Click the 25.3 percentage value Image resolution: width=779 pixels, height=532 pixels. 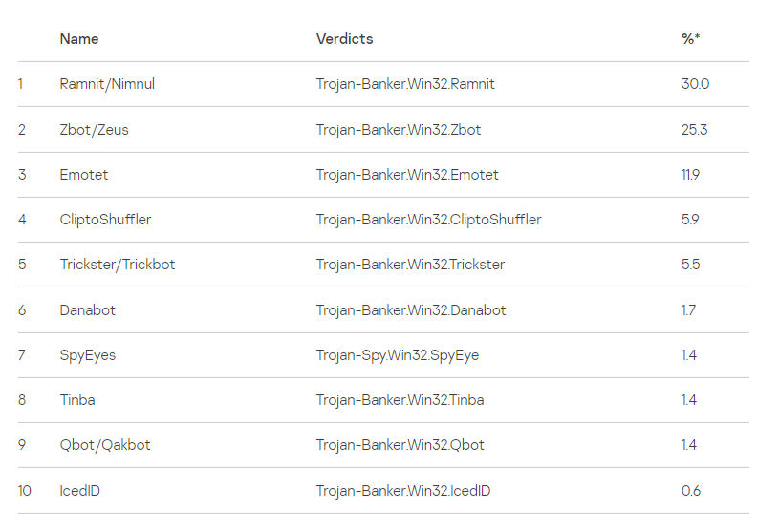click(x=694, y=130)
